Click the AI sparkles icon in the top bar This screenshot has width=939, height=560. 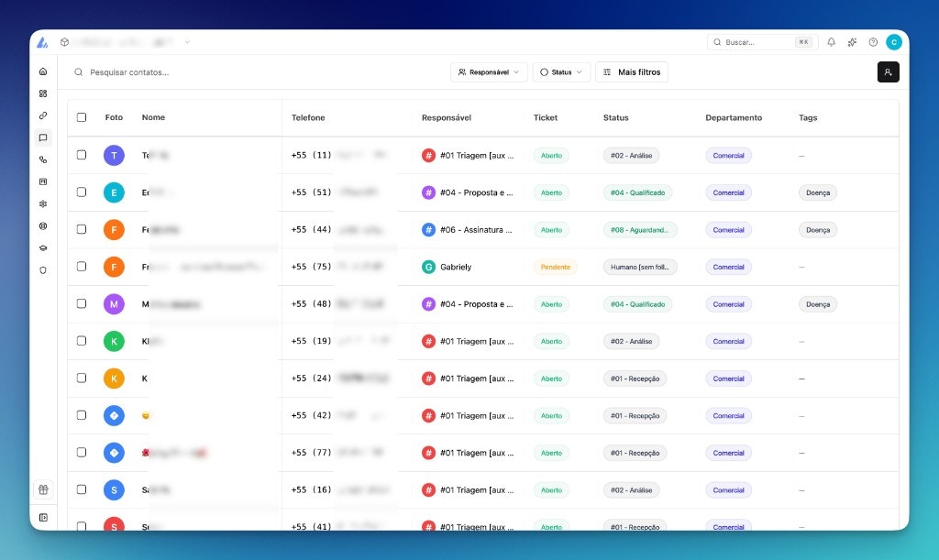pyautogui.click(x=852, y=41)
